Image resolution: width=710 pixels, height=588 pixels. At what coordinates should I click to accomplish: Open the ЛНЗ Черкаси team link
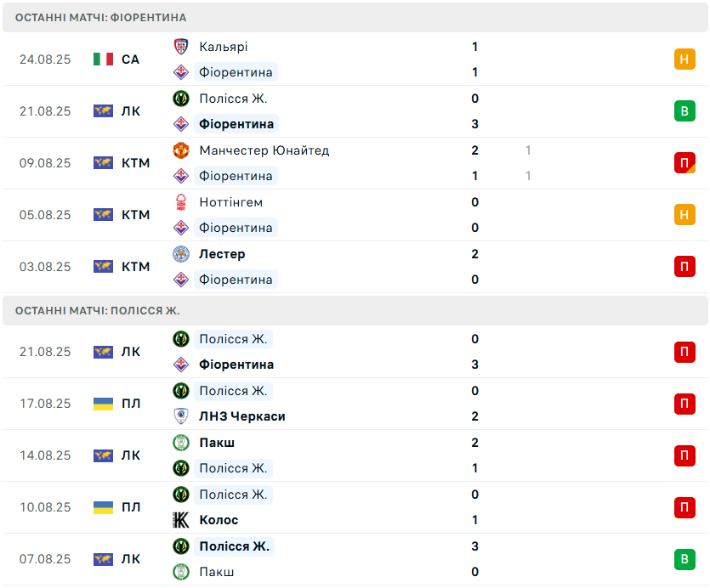242,416
